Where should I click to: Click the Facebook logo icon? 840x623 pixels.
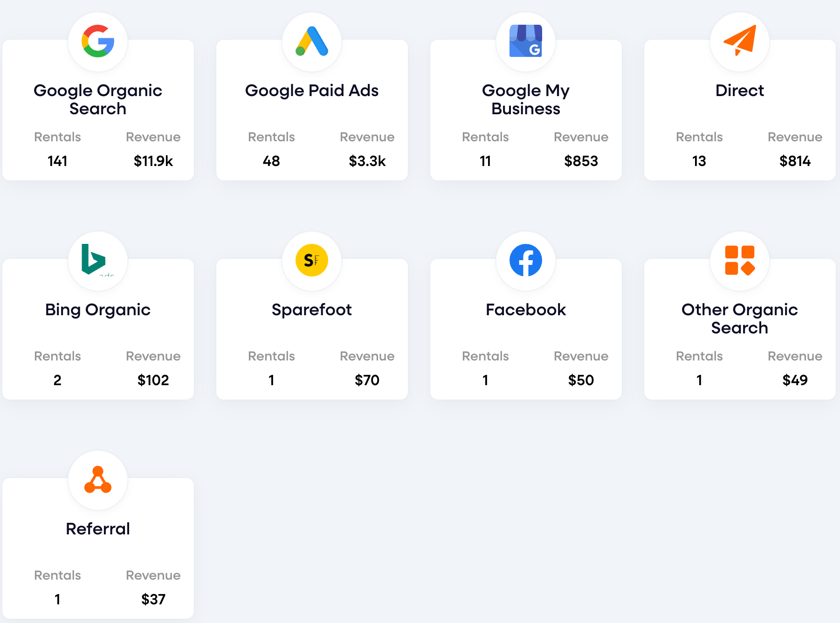click(526, 260)
